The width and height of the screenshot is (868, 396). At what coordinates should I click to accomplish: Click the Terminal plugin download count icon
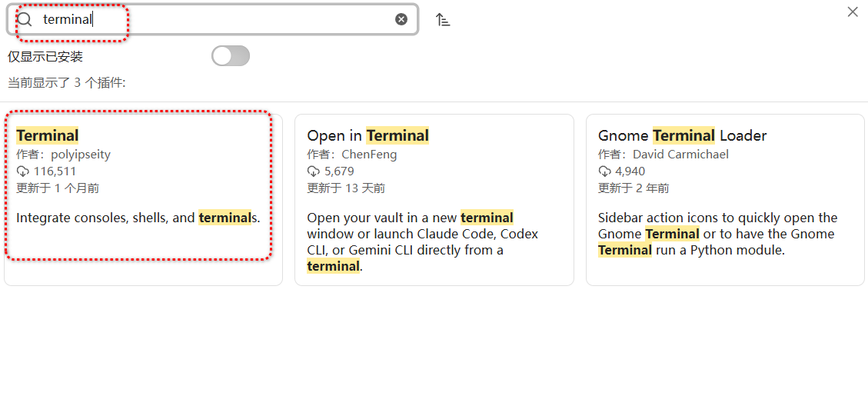point(22,171)
